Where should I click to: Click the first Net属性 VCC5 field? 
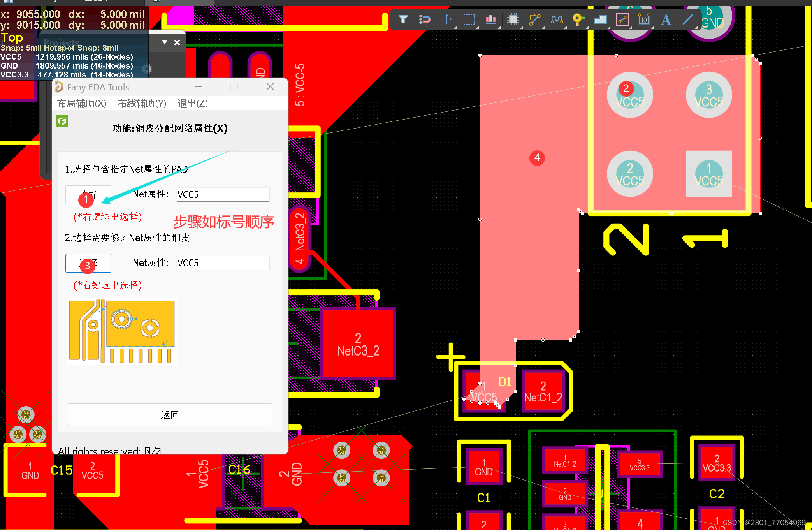(x=223, y=194)
